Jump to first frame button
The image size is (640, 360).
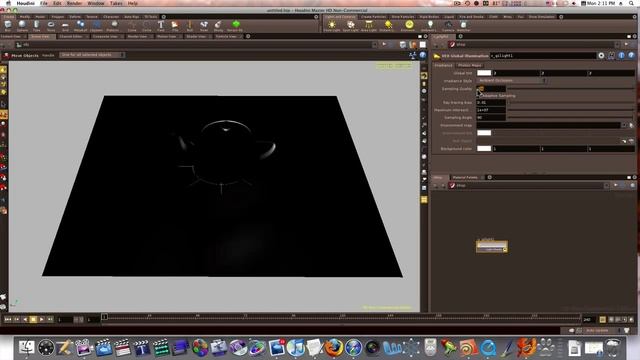click(x=8, y=319)
